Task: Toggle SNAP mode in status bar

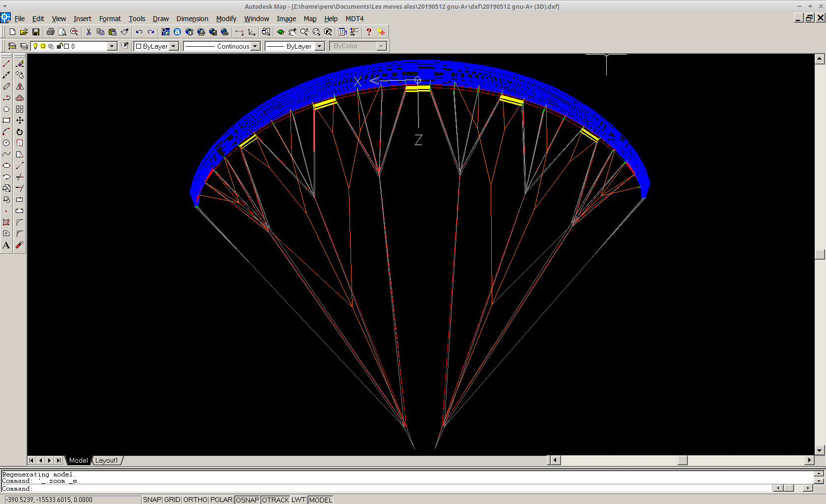Action: pyautogui.click(x=152, y=500)
